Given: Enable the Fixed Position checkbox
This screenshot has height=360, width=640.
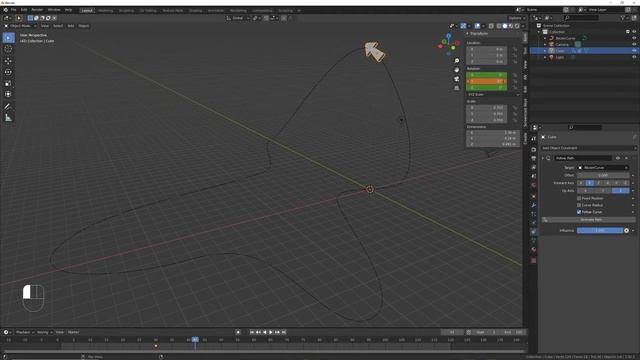Looking at the screenshot, I should pos(579,198).
